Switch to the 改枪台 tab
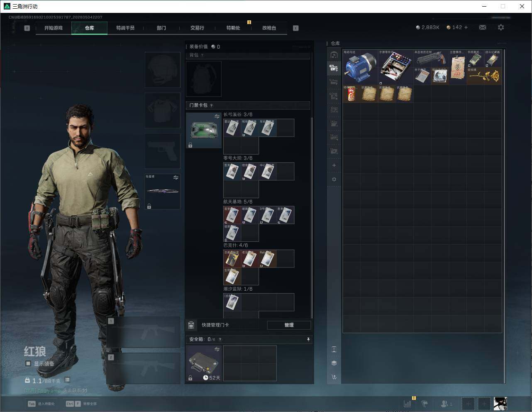The width and height of the screenshot is (532, 412). click(x=269, y=28)
